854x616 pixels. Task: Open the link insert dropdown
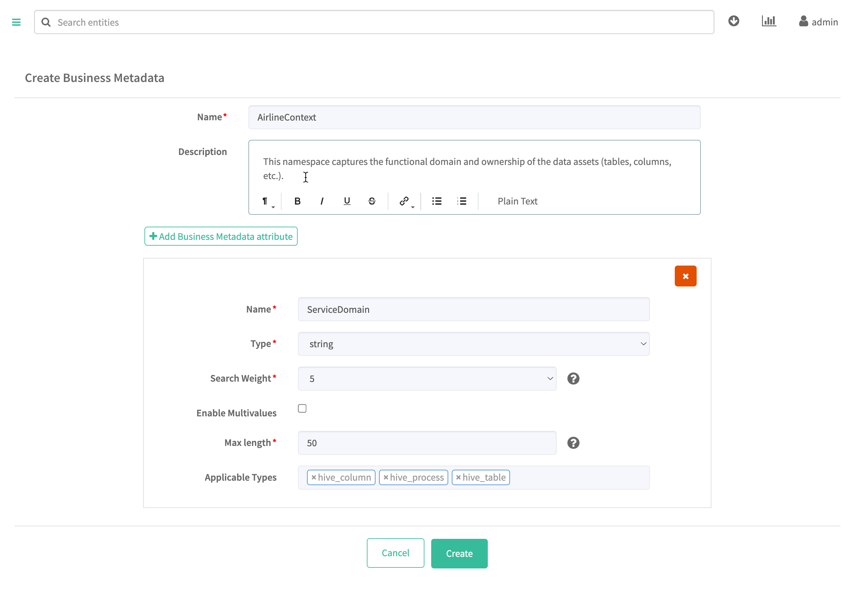pyautogui.click(x=406, y=201)
